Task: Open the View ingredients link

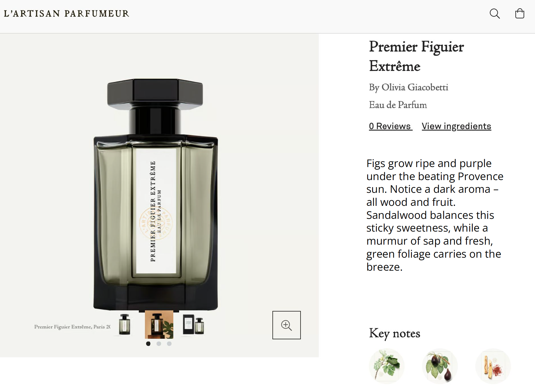Action: point(456,126)
